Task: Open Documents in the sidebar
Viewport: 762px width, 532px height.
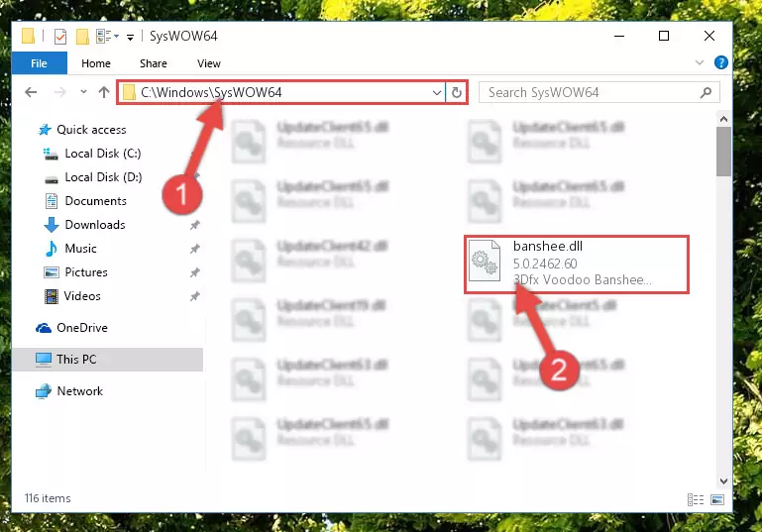Action: 95,201
